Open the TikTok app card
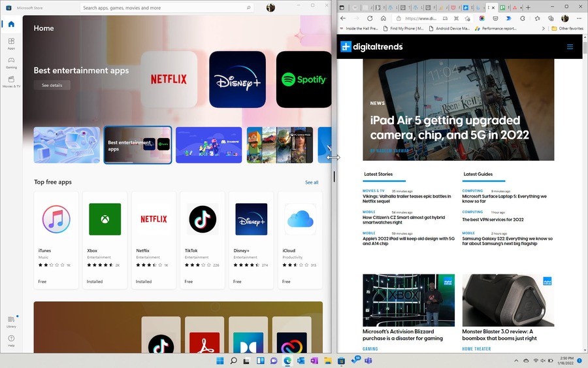This screenshot has width=588, height=368. click(203, 240)
